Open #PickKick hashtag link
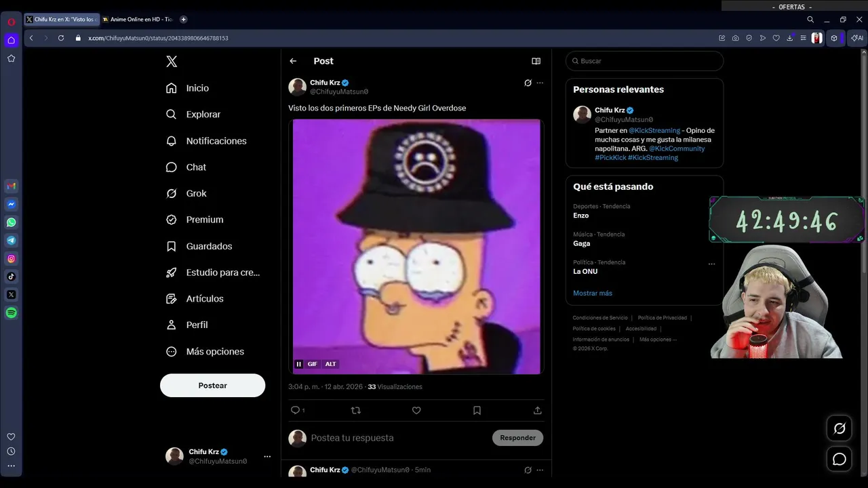Viewport: 868px width, 488px height. pos(610,157)
